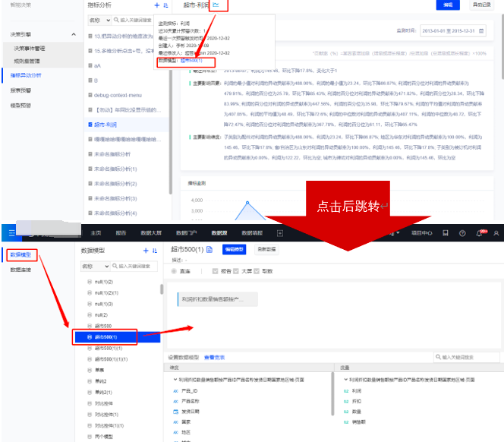Click the 销售额 measure field
504x442 pixels.
click(x=359, y=421)
